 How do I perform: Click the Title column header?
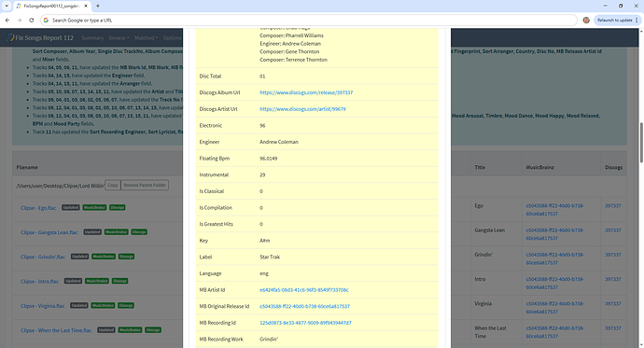[480, 167]
